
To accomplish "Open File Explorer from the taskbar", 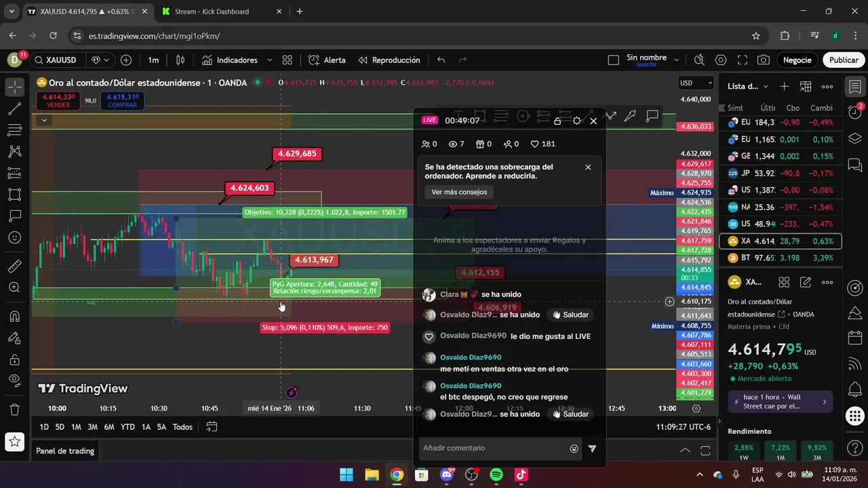I will click(x=372, y=474).
